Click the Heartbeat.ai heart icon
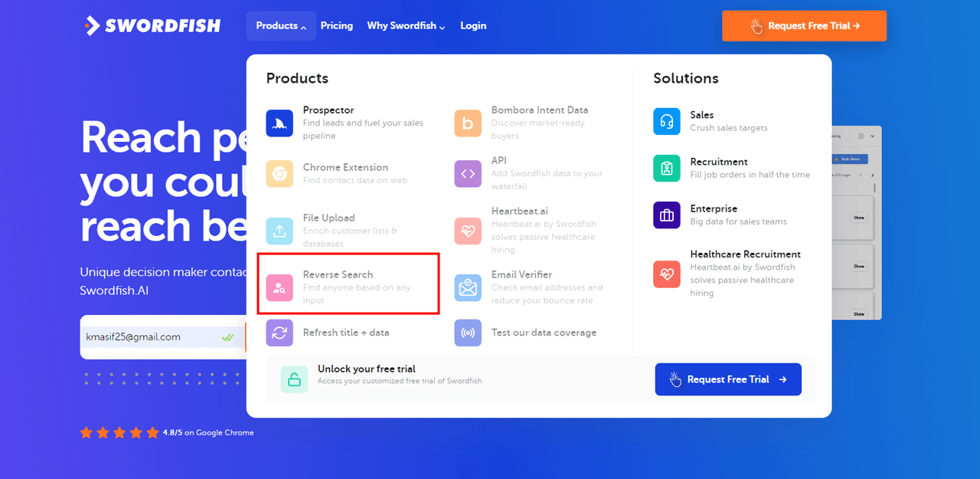This screenshot has height=479, width=980. pyautogui.click(x=468, y=231)
